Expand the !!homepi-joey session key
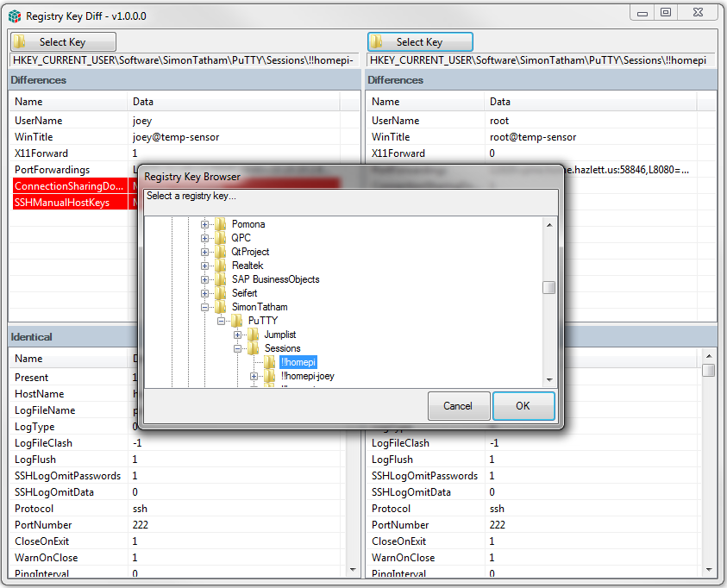Screen dimensions: 727x588 254,376
